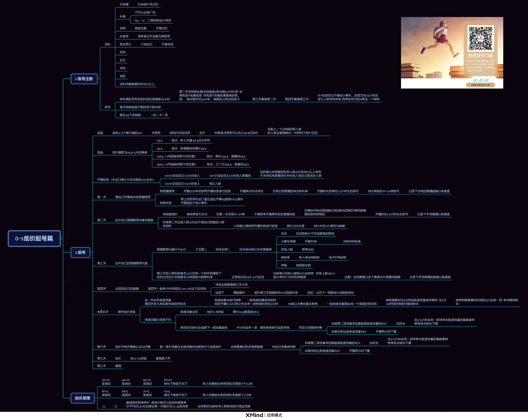Click the 头像 topic
The width and height of the screenshot is (528, 420).
pos(122,16)
